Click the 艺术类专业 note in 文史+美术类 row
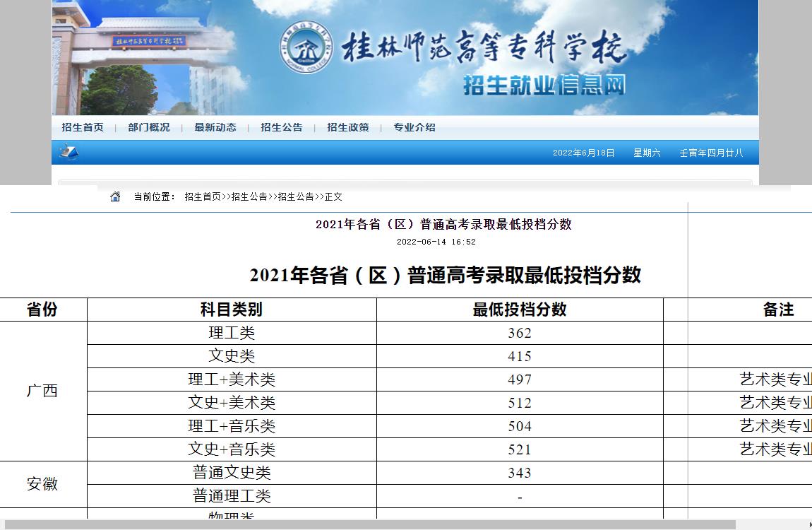Viewport: 812px width, 530px height. pos(776,403)
